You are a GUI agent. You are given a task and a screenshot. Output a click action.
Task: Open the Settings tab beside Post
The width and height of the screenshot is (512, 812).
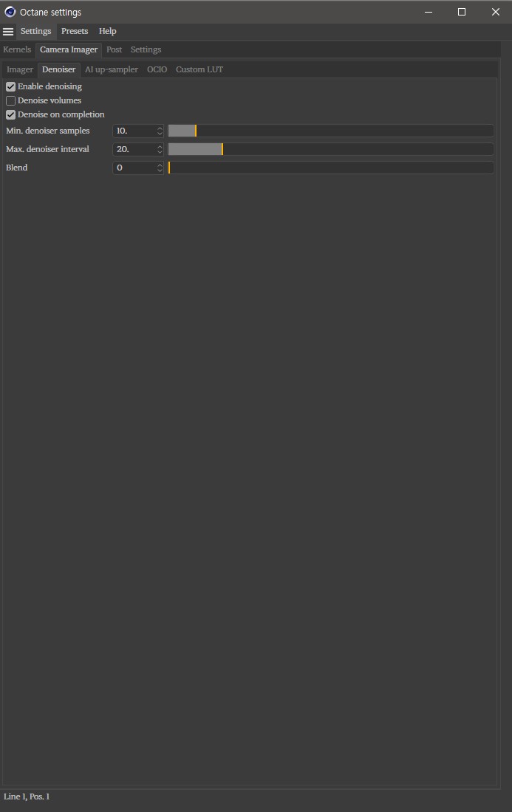146,49
